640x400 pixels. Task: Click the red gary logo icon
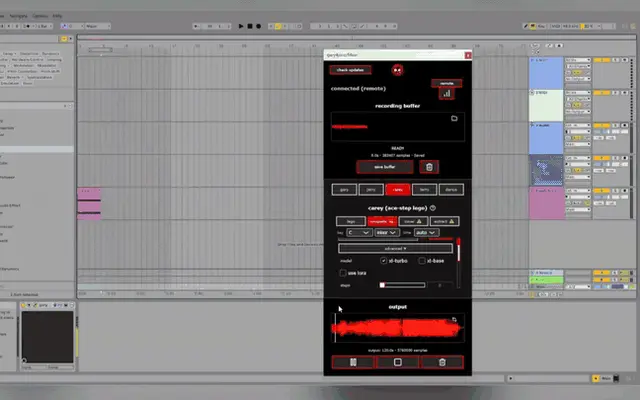coord(397,70)
